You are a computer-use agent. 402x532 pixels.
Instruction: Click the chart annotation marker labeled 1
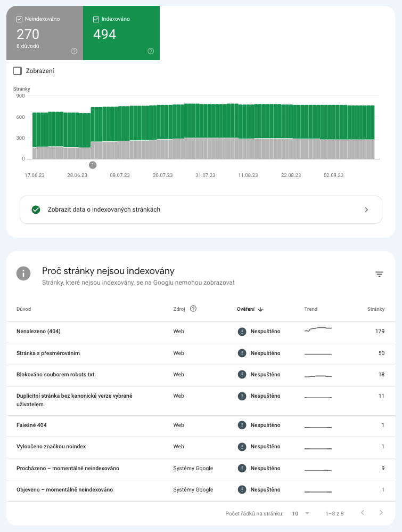coord(93,165)
